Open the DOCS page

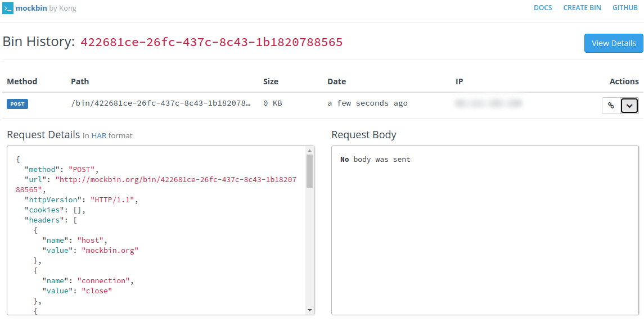[543, 8]
